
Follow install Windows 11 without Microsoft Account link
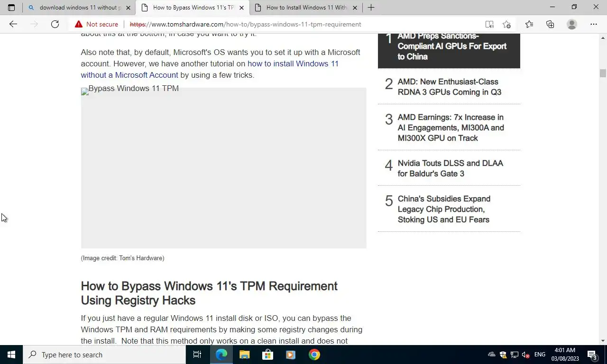(210, 69)
